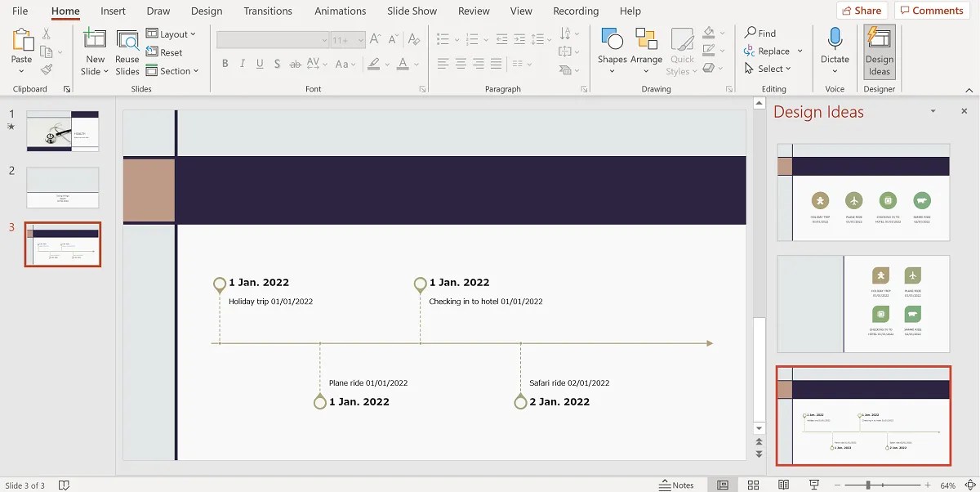Click the Share button
Image resolution: width=980 pixels, height=492 pixels.
pyautogui.click(x=862, y=10)
